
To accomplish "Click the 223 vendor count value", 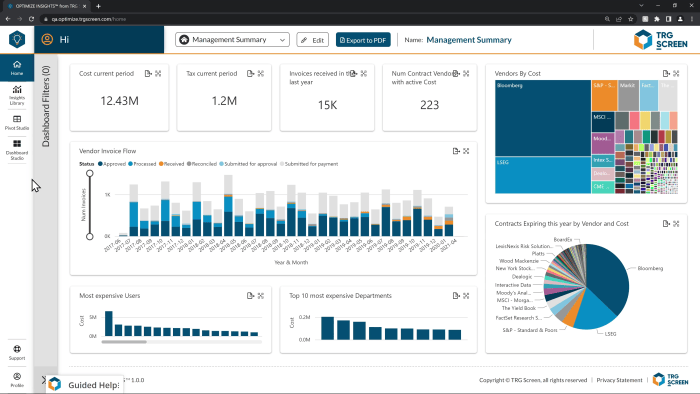I will [x=429, y=105].
